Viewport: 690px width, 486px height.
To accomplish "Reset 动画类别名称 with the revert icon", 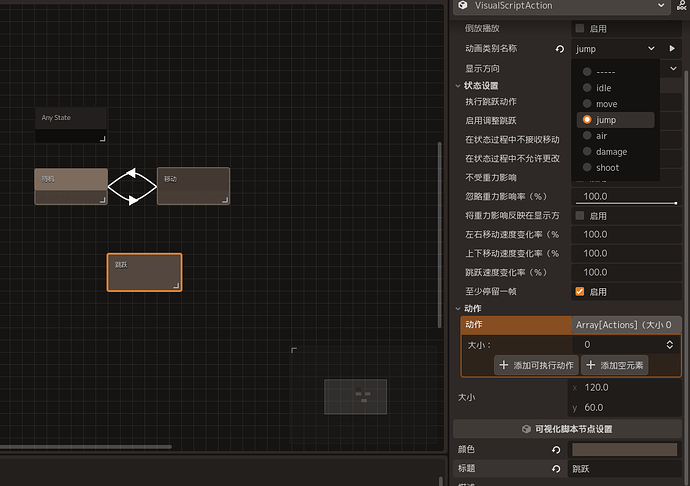I will 560,49.
